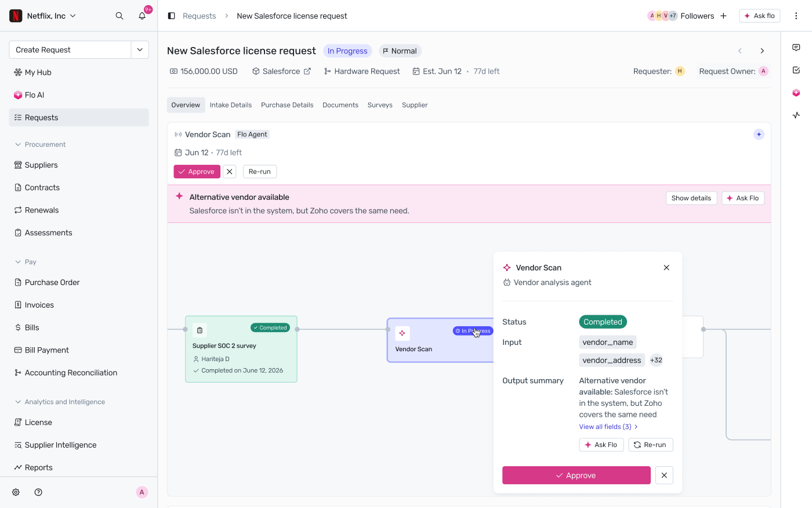Image resolution: width=812 pixels, height=508 pixels.
Task: Click the Netflix logo icon
Action: pos(16,16)
